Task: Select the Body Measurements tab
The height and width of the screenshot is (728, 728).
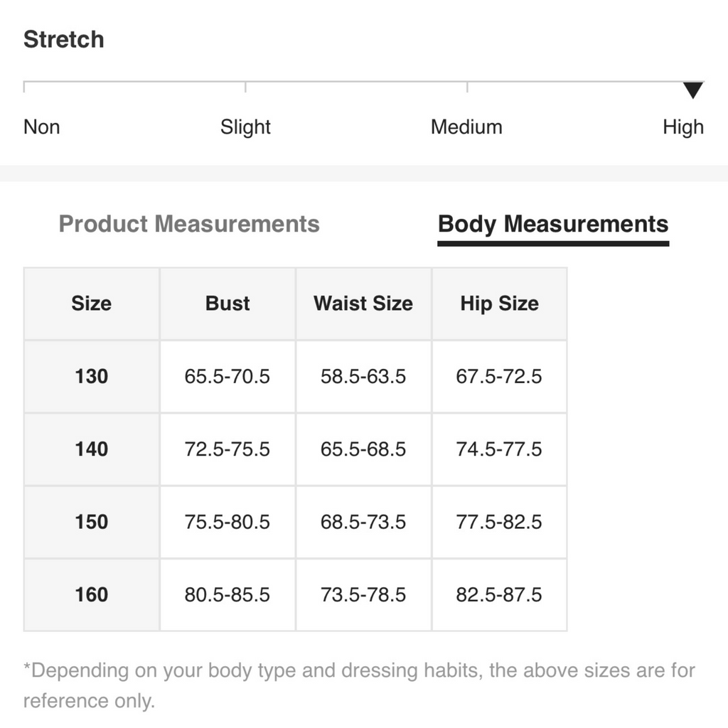Action: (553, 224)
